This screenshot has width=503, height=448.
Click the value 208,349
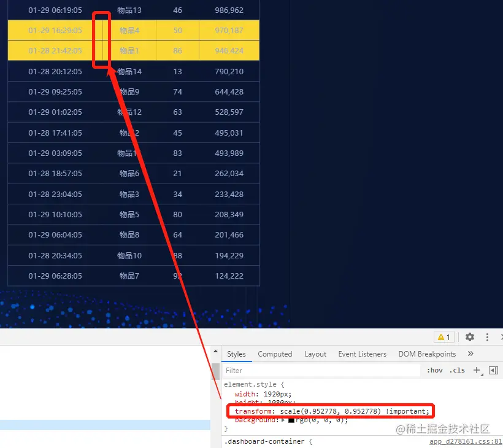pos(229,214)
